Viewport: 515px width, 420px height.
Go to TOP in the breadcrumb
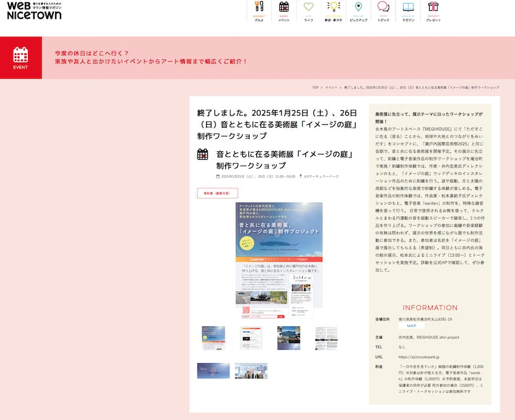click(315, 88)
